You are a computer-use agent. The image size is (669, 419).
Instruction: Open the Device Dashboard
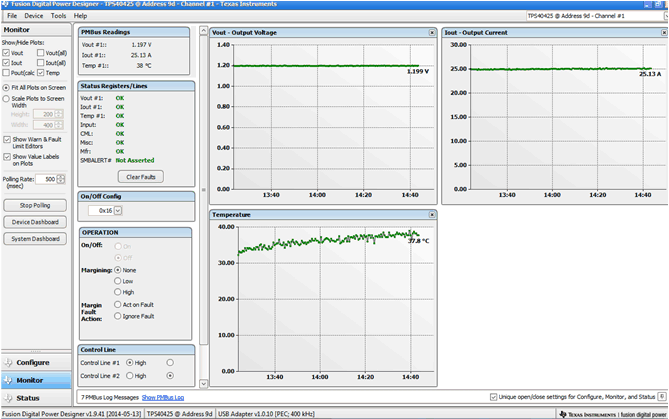click(35, 222)
